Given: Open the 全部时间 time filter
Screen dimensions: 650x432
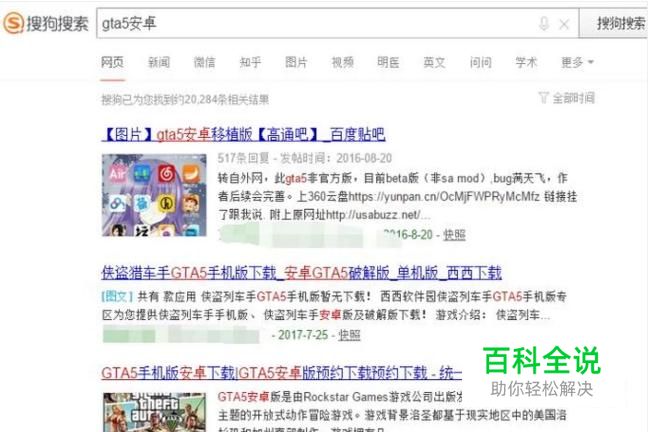Looking at the screenshot, I should [x=573, y=98].
